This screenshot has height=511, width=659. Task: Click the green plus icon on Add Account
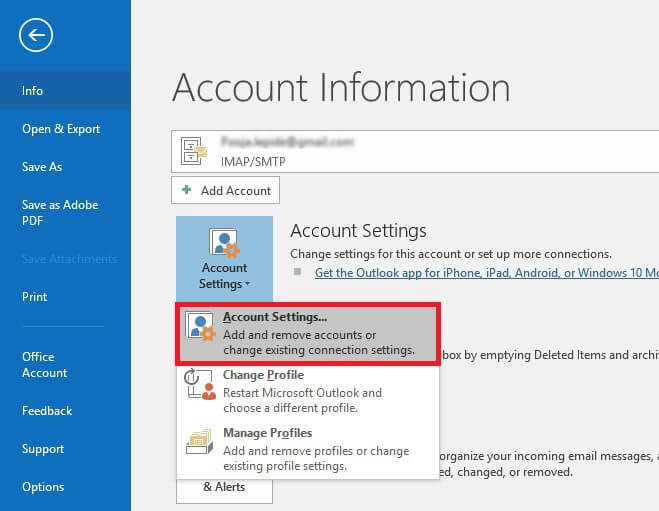point(186,190)
